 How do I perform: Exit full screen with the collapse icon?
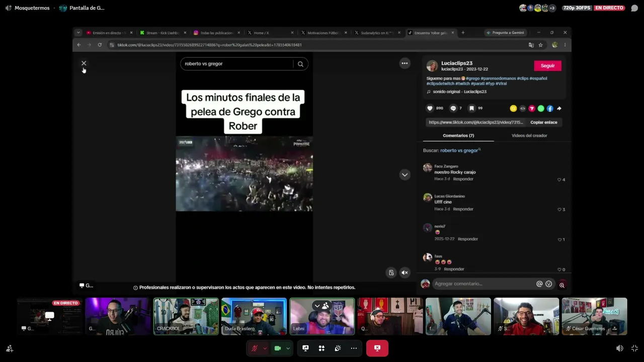pos(634,348)
